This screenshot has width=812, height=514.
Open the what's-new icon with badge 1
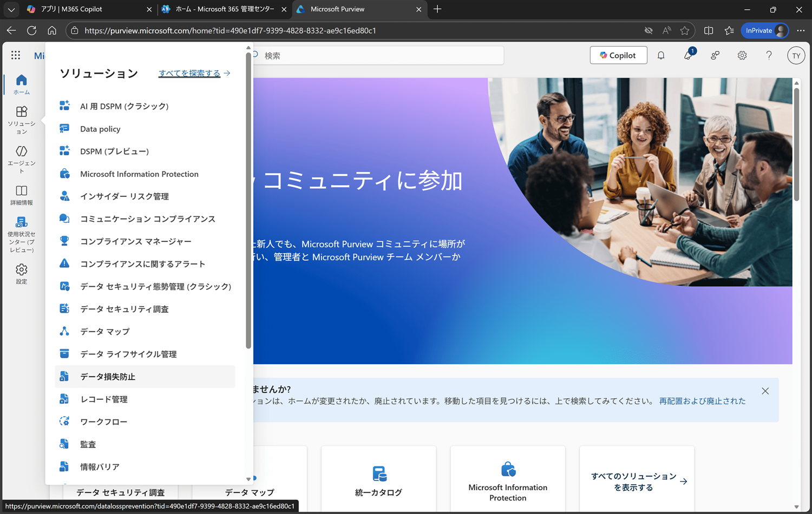(688, 55)
